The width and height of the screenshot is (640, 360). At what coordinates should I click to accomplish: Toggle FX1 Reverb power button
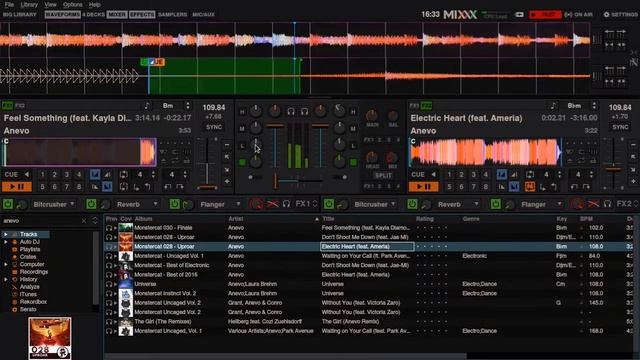click(91, 204)
